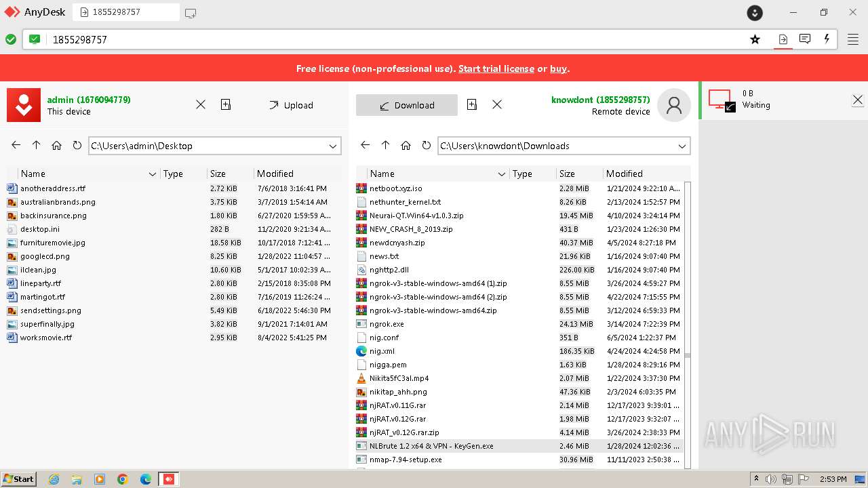Select Nikita5fC3al.mp4 file
Image resolution: width=868 pixels, height=488 pixels.
tap(519, 378)
